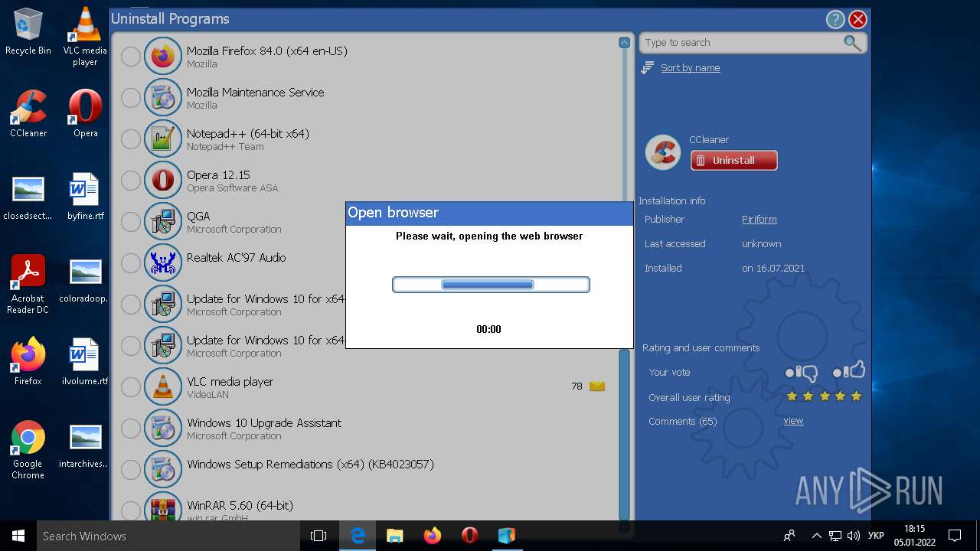Click the sort order icon

(647, 68)
